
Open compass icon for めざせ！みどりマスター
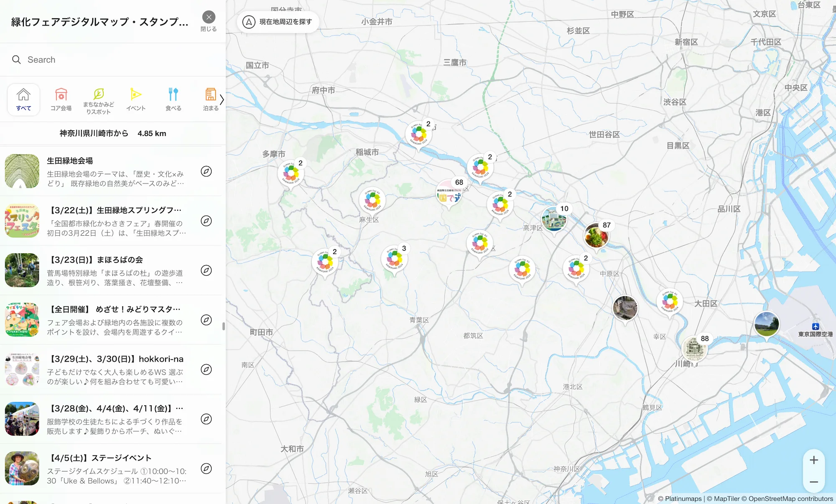coord(206,320)
